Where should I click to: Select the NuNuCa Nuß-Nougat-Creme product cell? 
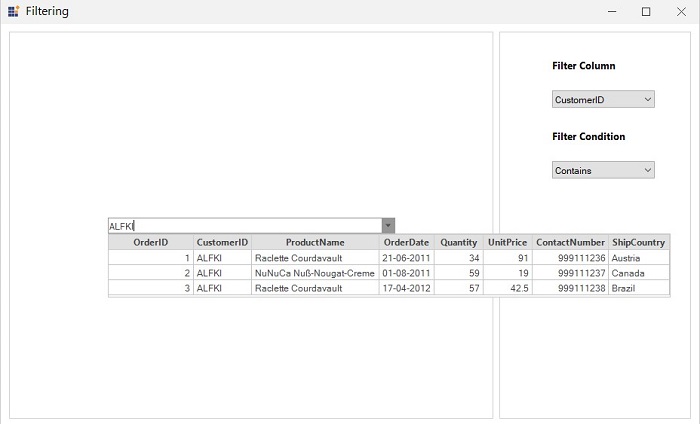pyautogui.click(x=315, y=273)
